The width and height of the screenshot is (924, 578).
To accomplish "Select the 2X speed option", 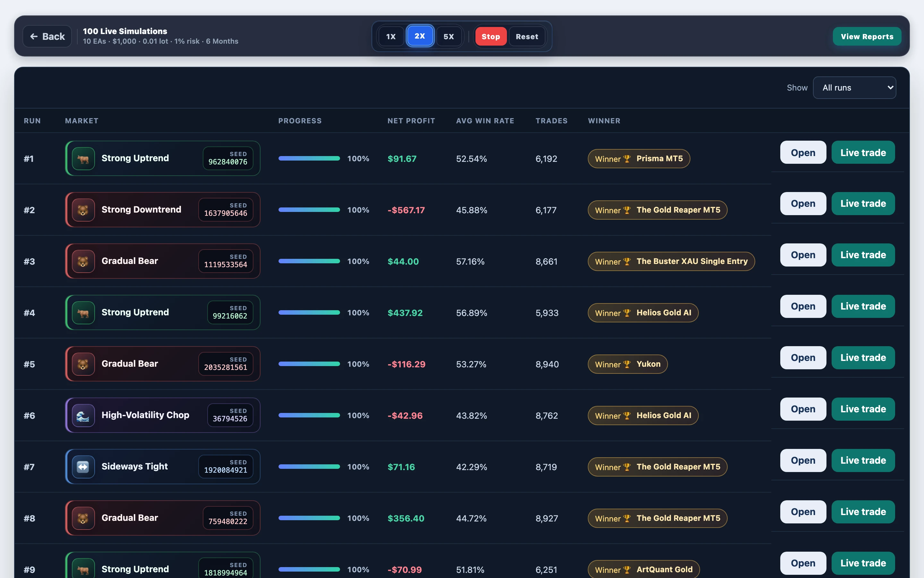I will point(420,36).
